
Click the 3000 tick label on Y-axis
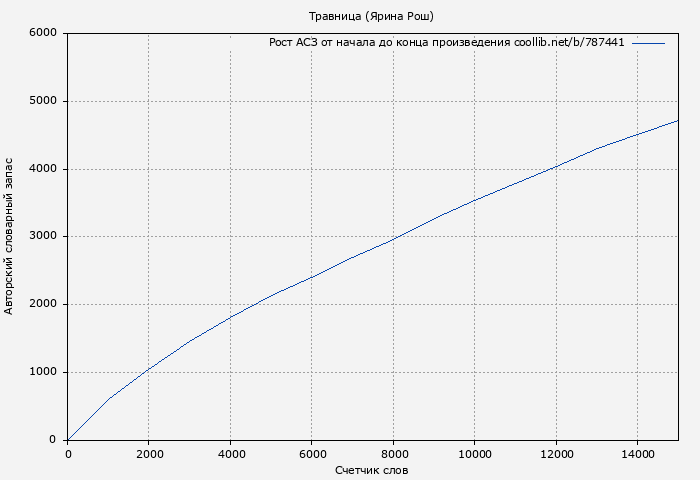pyautogui.click(x=43, y=237)
